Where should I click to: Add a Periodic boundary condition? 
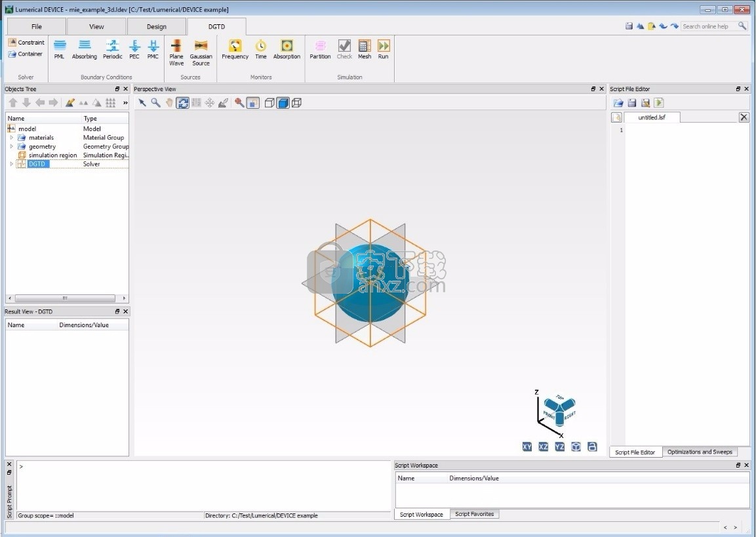(112, 50)
